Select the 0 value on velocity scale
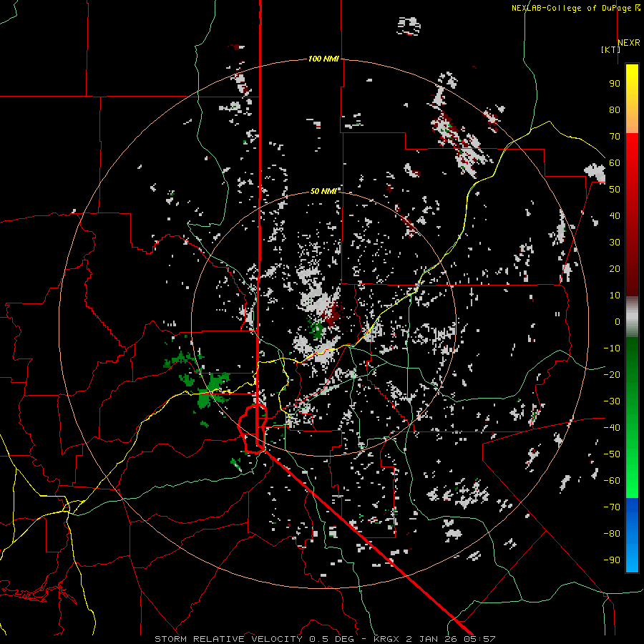The image size is (644, 644). pos(618,321)
